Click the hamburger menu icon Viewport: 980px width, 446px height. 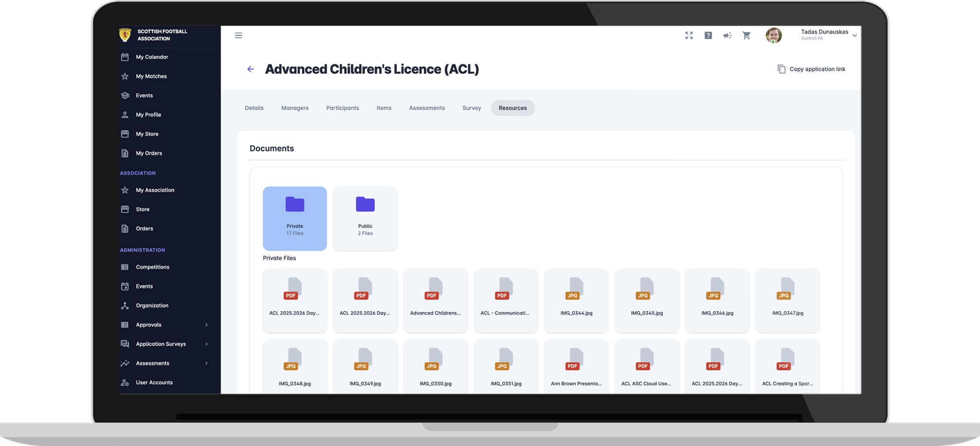point(238,36)
